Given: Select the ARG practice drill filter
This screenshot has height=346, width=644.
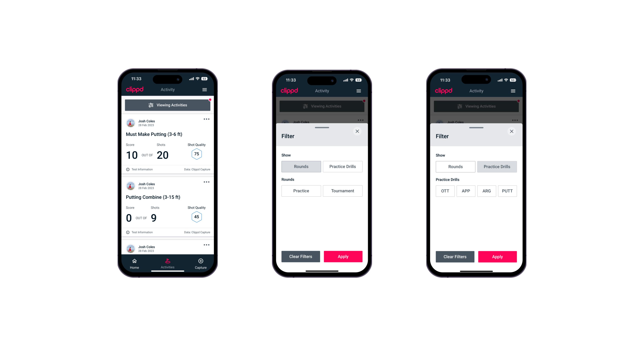Looking at the screenshot, I should [x=486, y=191].
